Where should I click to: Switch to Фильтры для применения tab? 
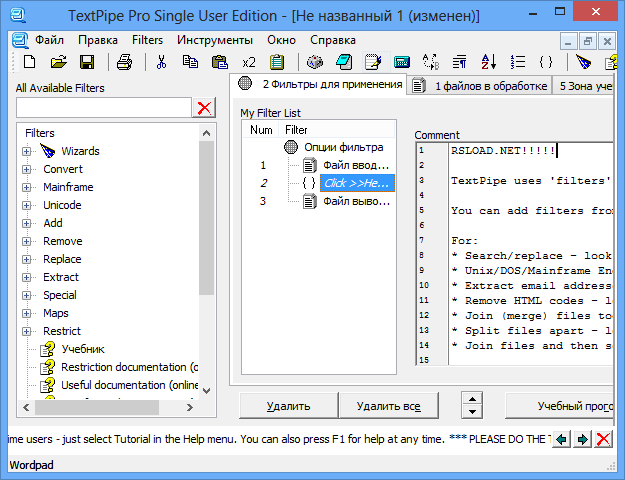pos(319,84)
